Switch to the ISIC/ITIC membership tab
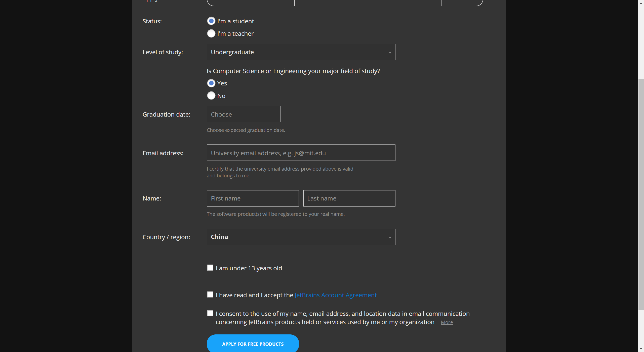 tap(331, 2)
